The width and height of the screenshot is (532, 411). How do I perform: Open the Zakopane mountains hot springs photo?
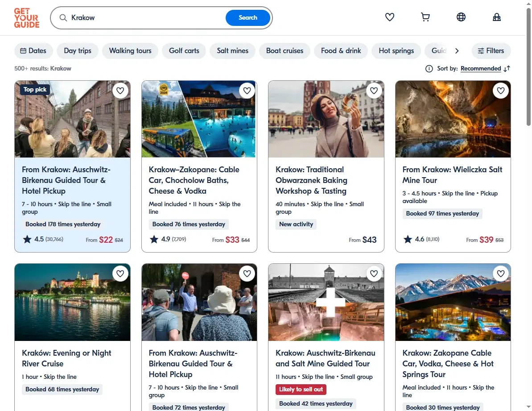453,302
